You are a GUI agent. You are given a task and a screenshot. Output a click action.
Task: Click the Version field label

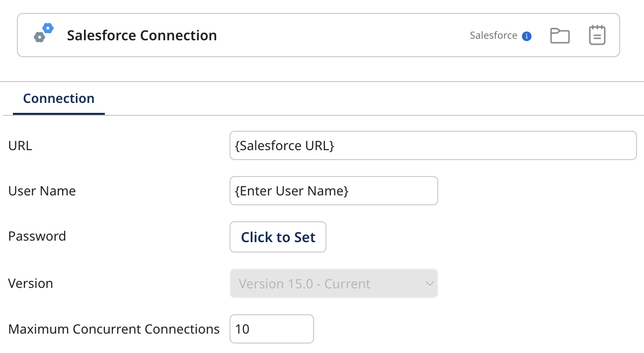(31, 283)
